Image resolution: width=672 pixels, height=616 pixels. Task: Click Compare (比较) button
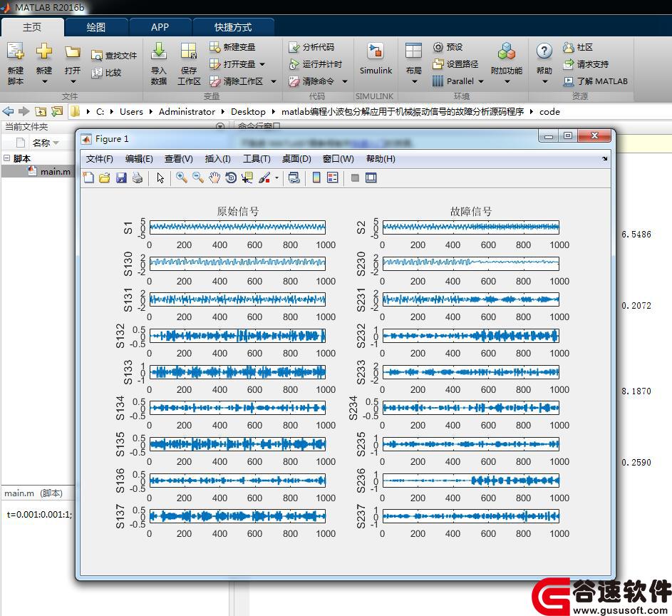(107, 73)
